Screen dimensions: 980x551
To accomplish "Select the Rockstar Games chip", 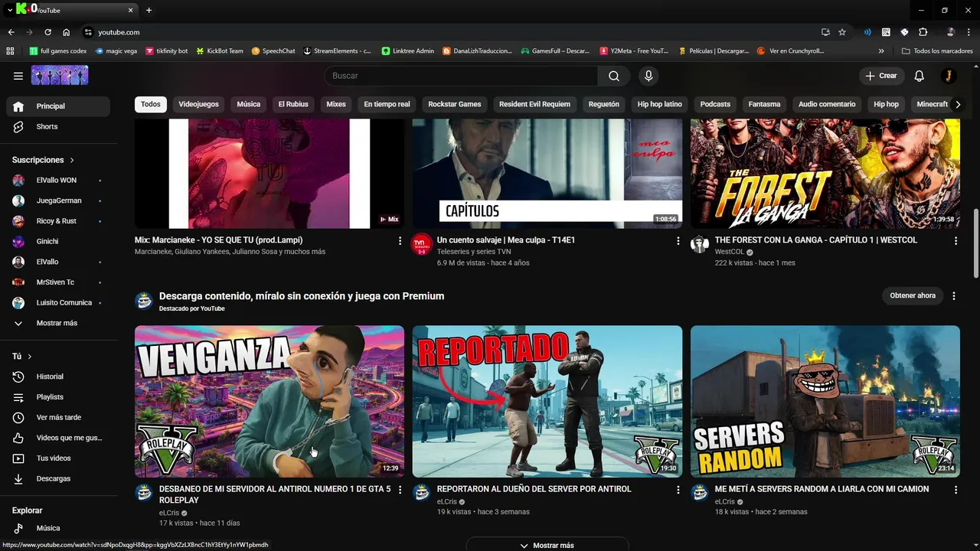I will pyautogui.click(x=455, y=104).
